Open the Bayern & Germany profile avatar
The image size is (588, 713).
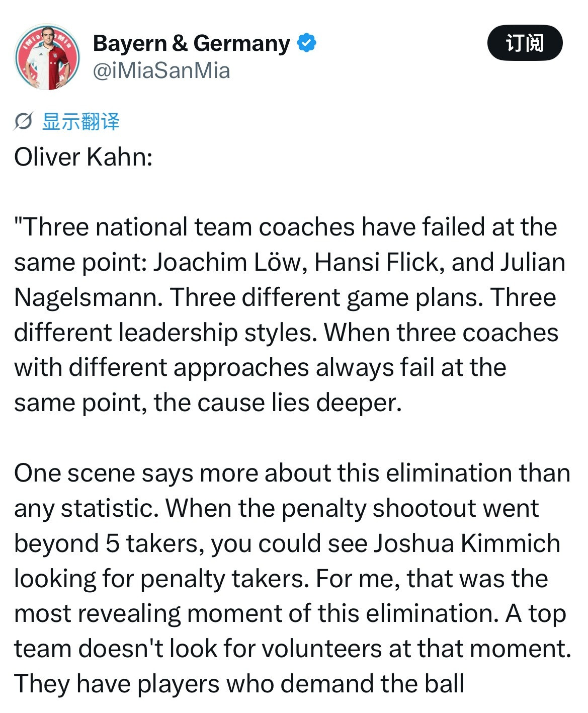coord(47,57)
